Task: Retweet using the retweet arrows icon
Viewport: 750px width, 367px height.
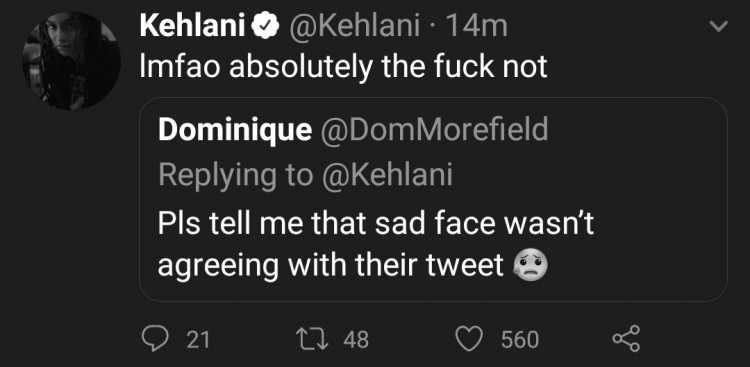Action: pyautogui.click(x=311, y=339)
